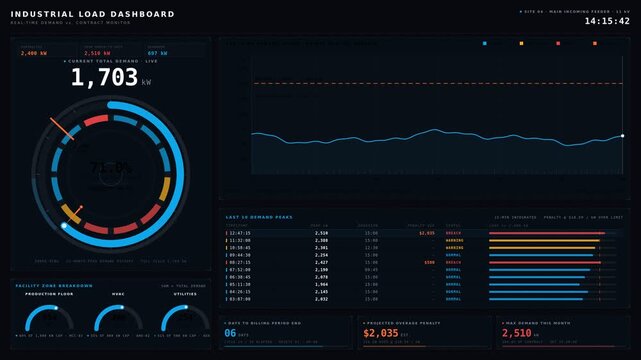
Task: Click BREACH status in the 12:47:15 row
Action: pyautogui.click(x=453, y=233)
